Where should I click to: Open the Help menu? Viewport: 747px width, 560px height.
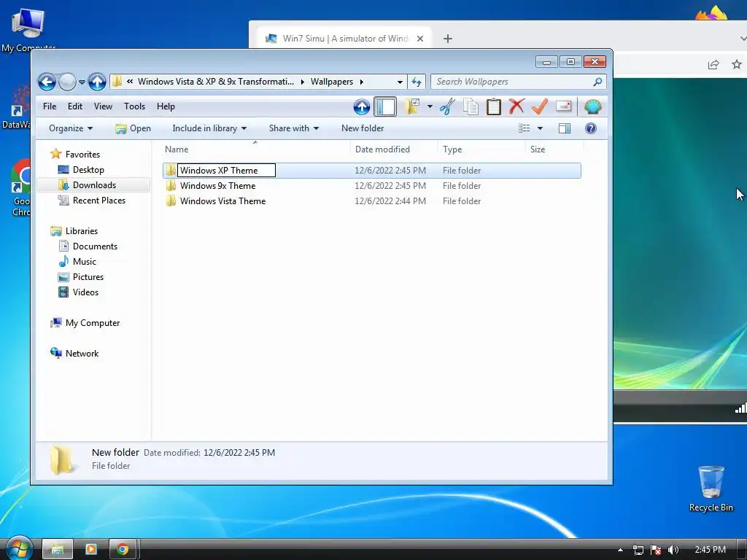[166, 106]
